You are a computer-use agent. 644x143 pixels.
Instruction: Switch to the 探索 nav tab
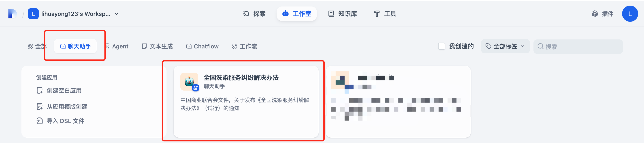coord(254,14)
